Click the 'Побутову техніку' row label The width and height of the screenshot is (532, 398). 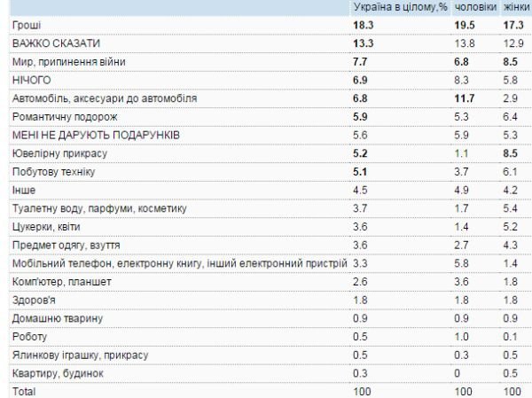point(53,171)
